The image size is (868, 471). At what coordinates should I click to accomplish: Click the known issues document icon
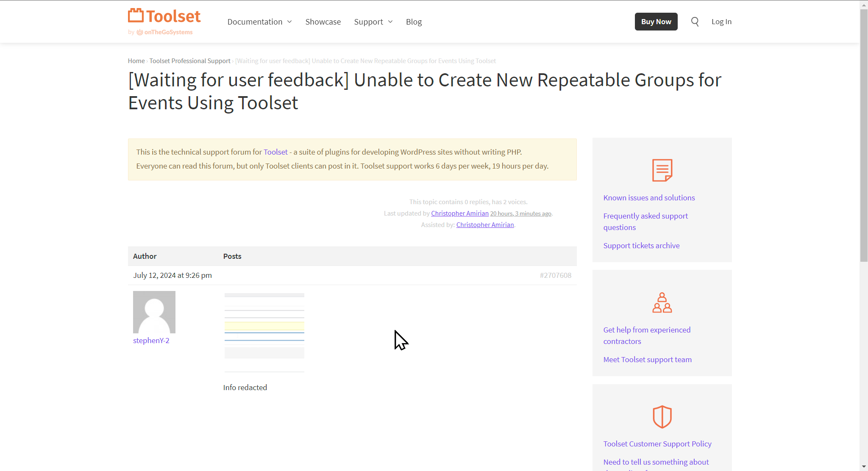662,170
